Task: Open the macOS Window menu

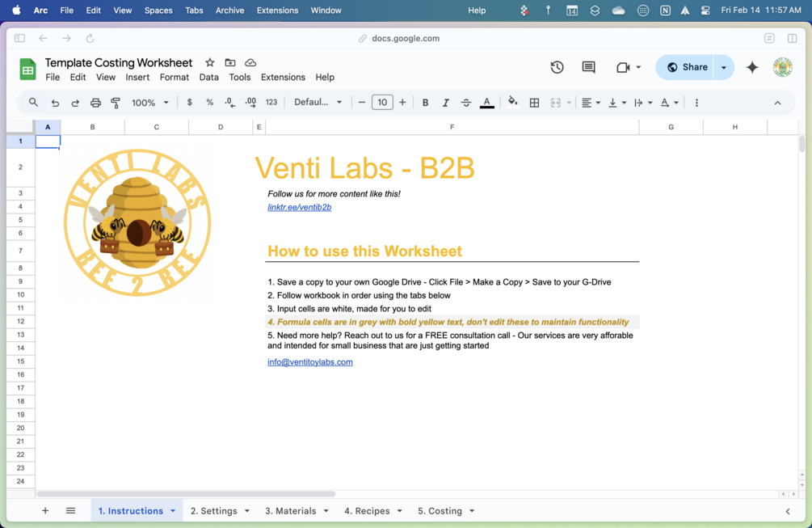Action: 326,11
